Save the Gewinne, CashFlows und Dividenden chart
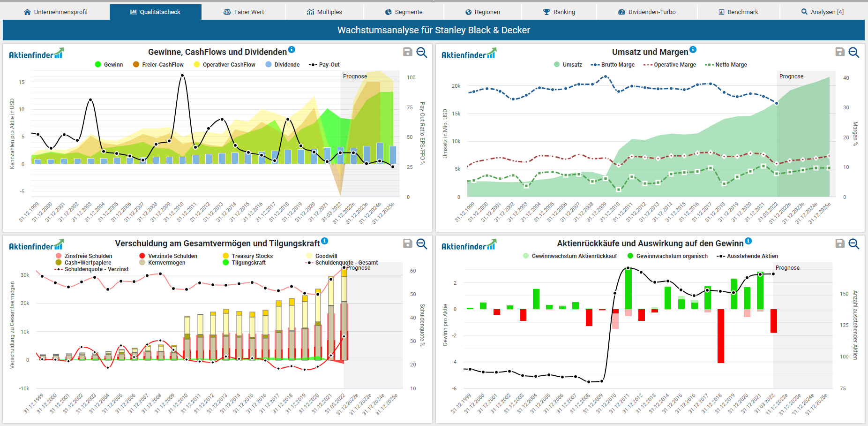 [408, 52]
